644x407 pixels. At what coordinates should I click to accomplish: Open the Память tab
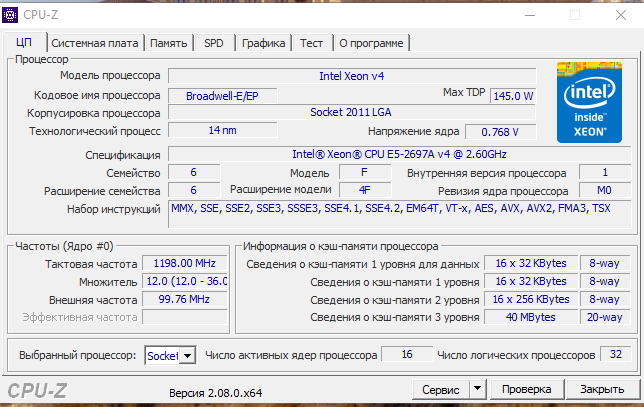169,43
